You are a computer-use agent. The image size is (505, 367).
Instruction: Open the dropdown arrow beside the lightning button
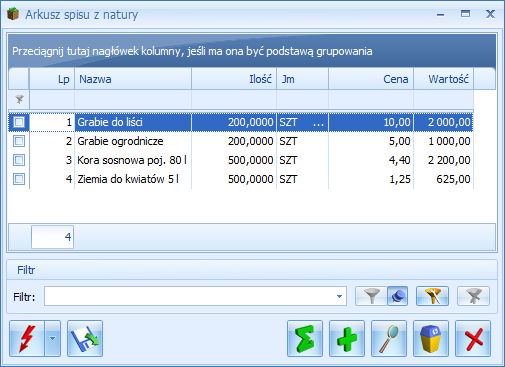coord(53,339)
